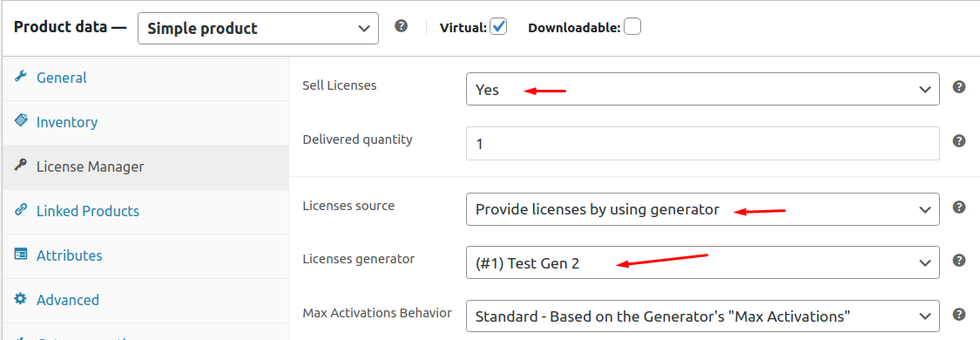Click the key icon of License Manager
Viewport: 980px width, 340px height.
21,167
